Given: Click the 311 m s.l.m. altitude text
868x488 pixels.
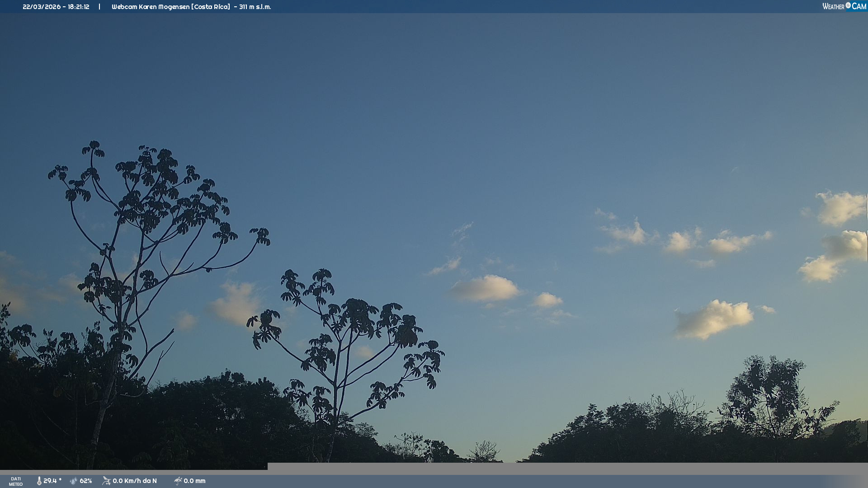Looking at the screenshot, I should pyautogui.click(x=255, y=7).
